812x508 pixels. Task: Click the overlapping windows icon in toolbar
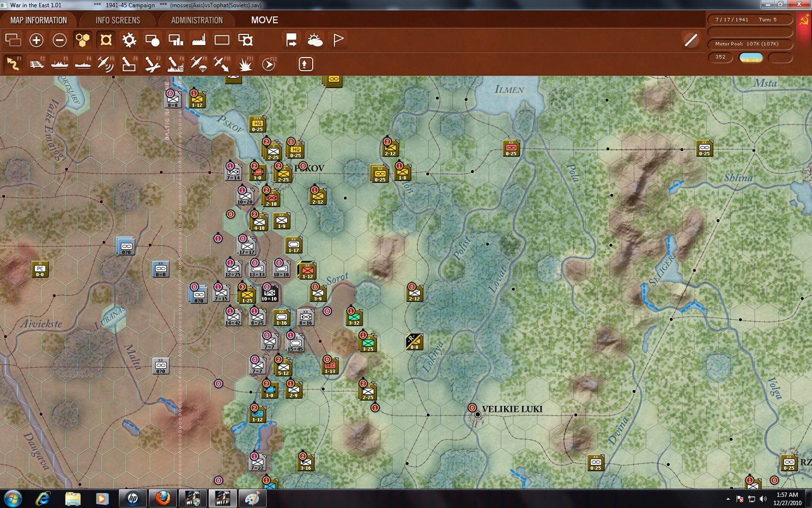13,40
